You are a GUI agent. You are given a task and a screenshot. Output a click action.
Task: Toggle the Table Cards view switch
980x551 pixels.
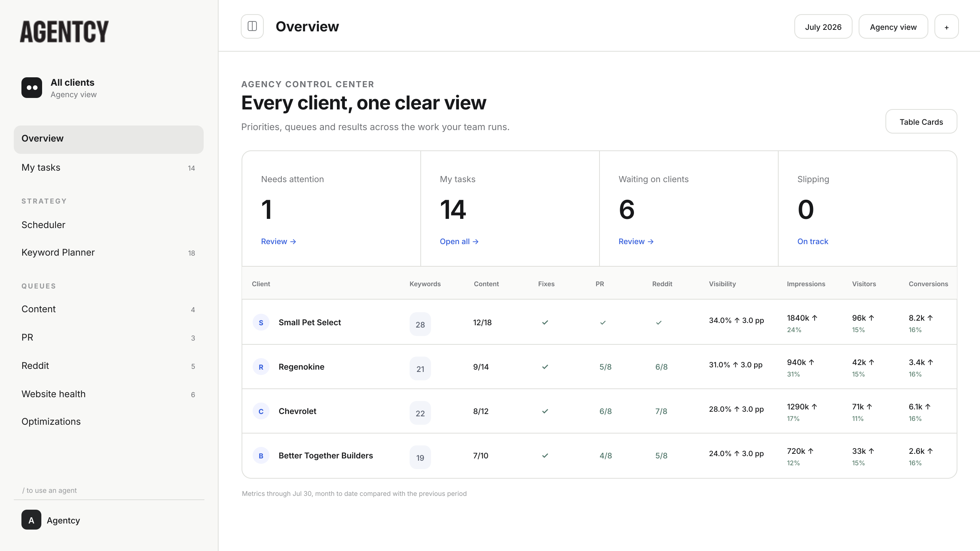coord(921,122)
